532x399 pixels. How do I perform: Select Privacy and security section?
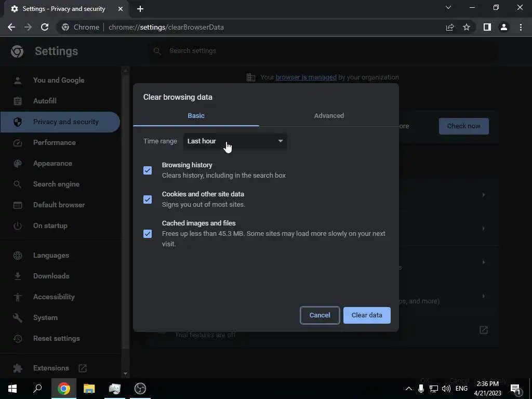click(x=60, y=122)
